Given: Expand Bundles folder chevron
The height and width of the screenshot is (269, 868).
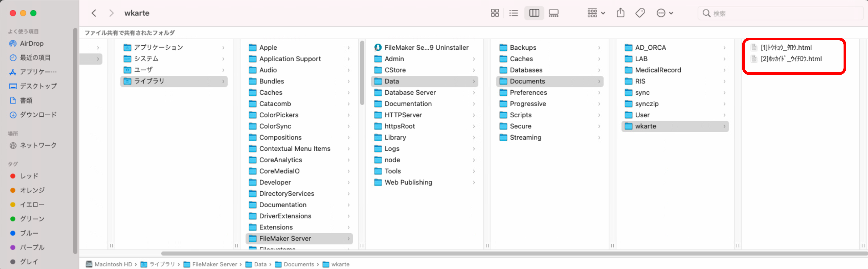Looking at the screenshot, I should 348,81.
